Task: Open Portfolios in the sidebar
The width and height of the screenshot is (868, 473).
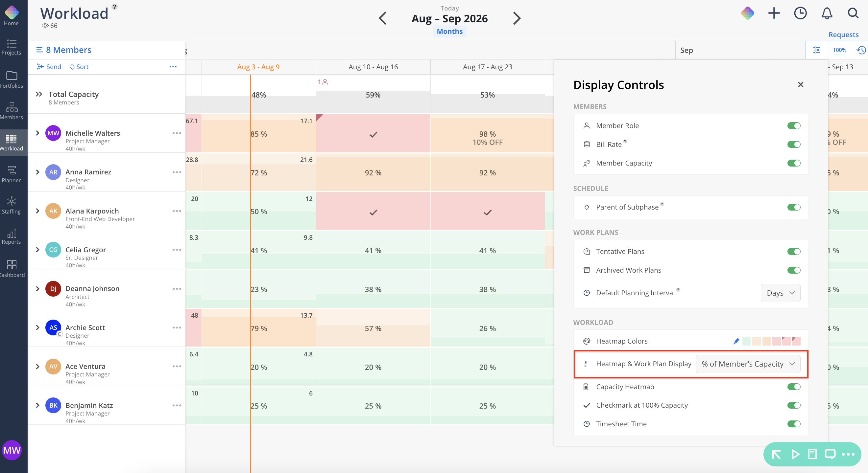Action: point(12,79)
